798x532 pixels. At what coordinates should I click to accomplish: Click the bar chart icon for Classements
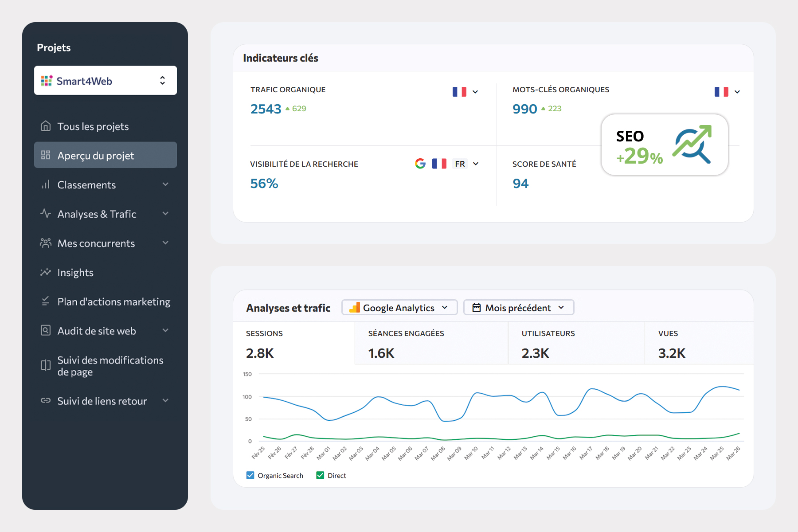[46, 185]
